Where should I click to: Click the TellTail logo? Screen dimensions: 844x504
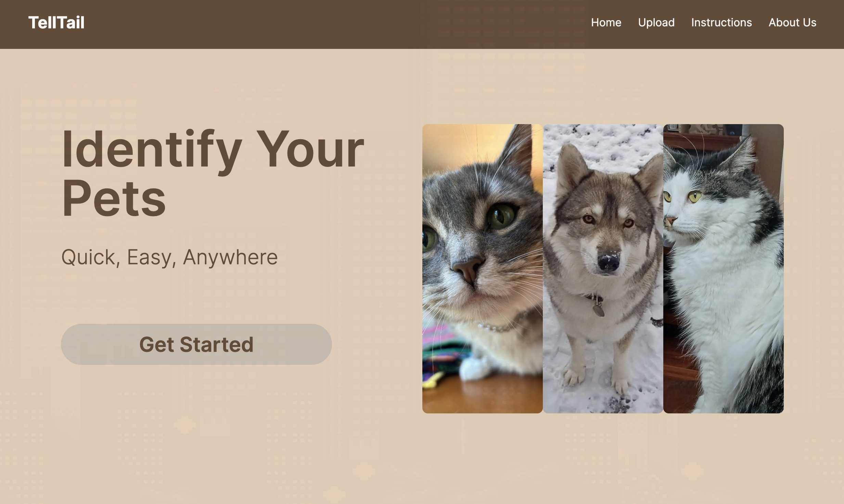point(56,23)
